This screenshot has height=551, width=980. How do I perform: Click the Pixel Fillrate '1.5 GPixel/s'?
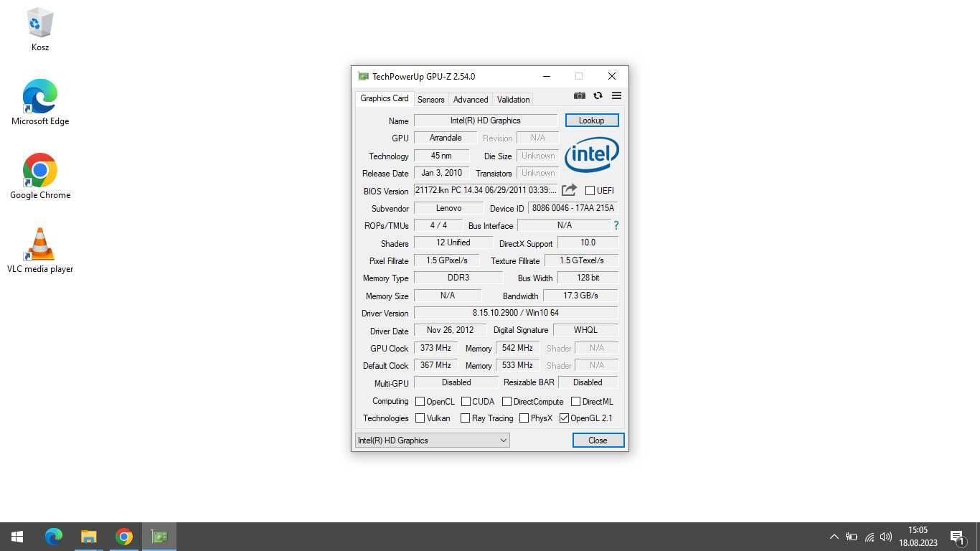[446, 260]
